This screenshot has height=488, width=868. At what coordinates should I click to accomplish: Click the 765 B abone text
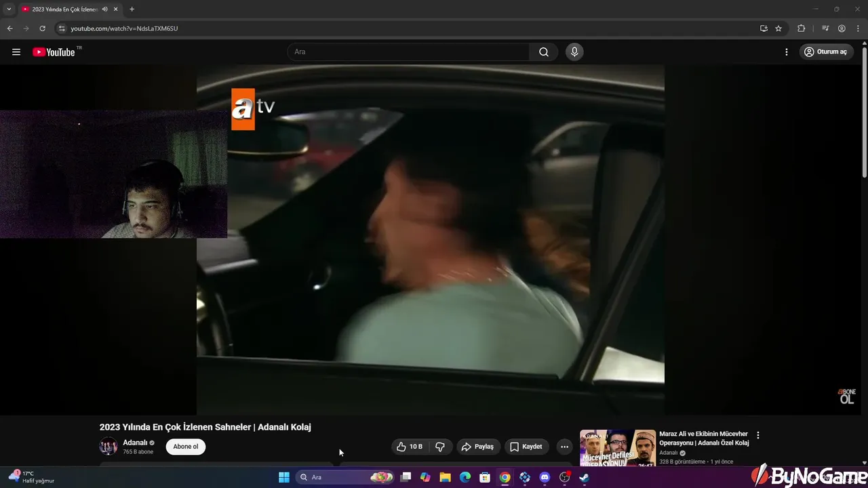point(138,451)
